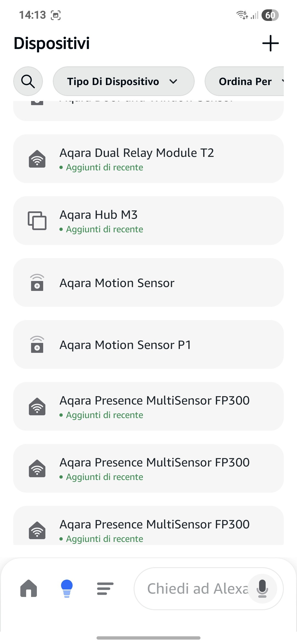Tap the search magnifier icon
The height and width of the screenshot is (644, 297).
tap(28, 81)
